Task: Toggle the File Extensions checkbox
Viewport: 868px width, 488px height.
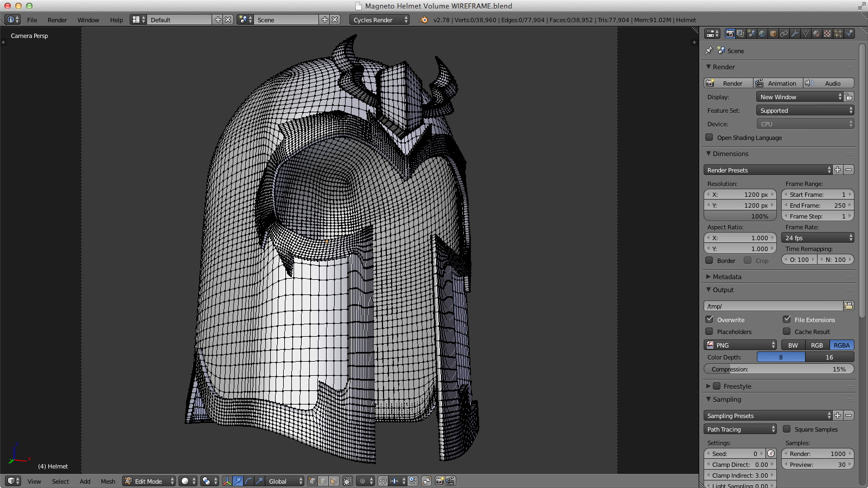Action: [x=787, y=319]
